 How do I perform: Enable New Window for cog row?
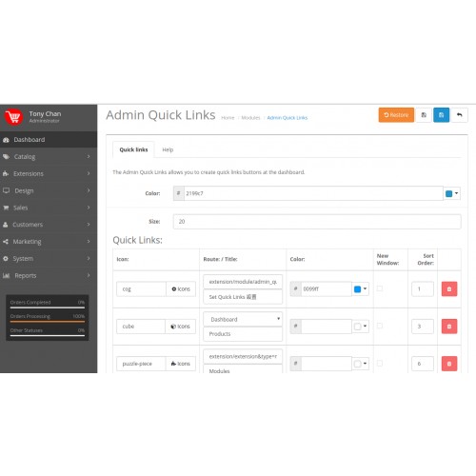tap(380, 288)
